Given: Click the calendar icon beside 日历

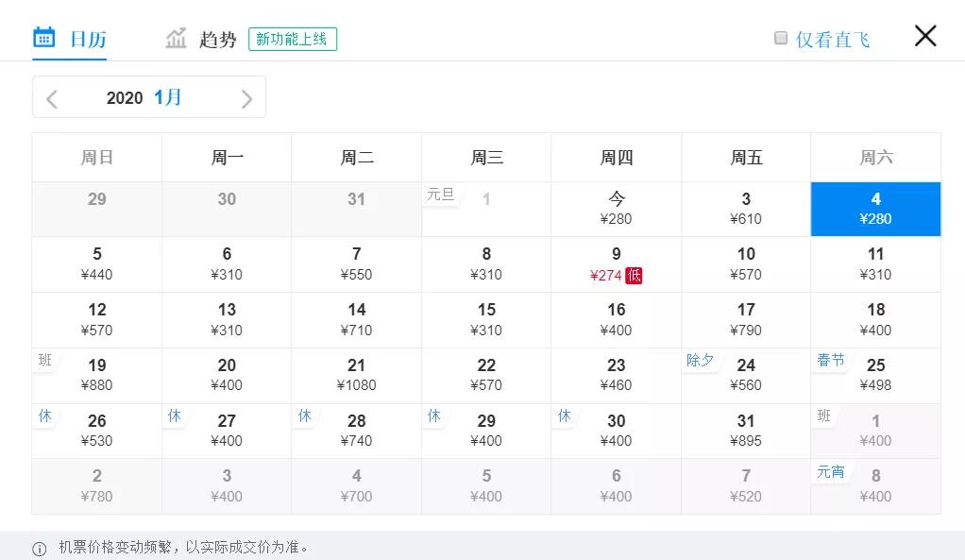Looking at the screenshot, I should click(44, 38).
